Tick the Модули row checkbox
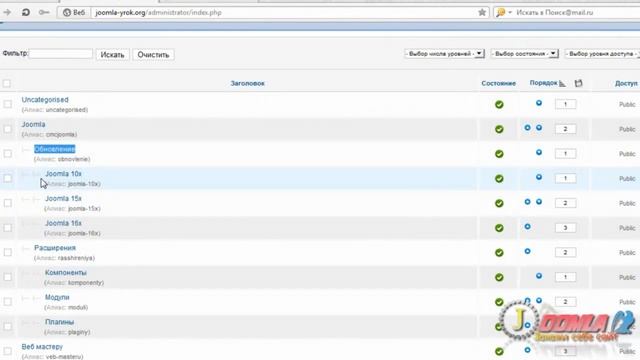Image resolution: width=640 pixels, height=360 pixels. (x=7, y=302)
